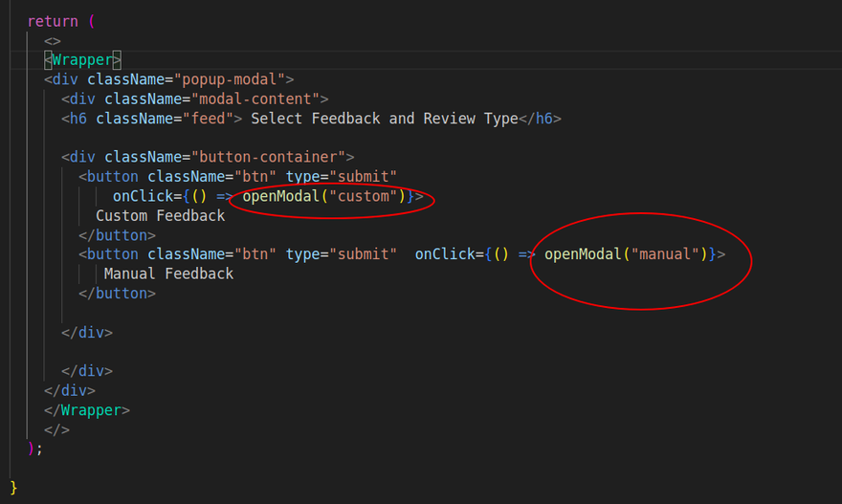Click the "manual" string argument
The width and height of the screenshot is (842, 504).
(665, 254)
